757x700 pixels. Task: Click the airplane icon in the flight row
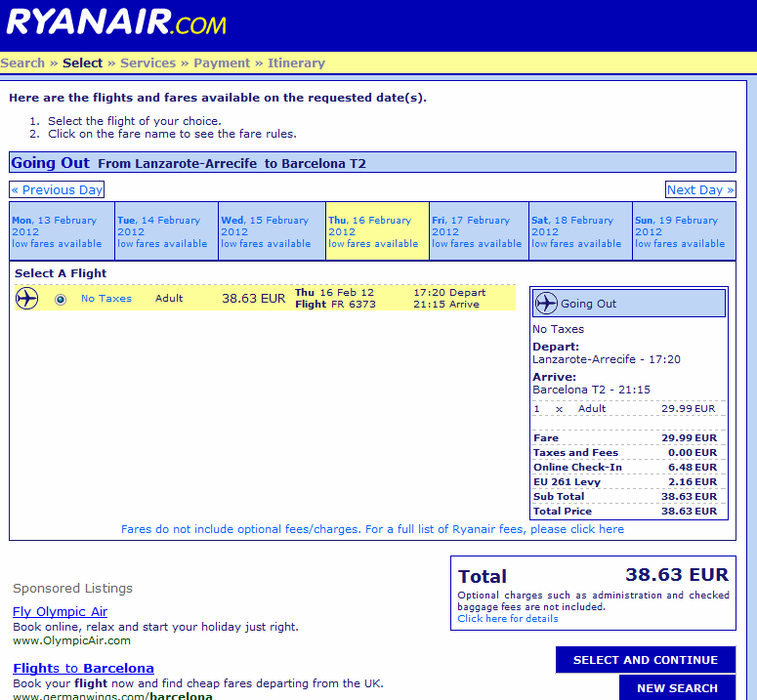tap(26, 298)
